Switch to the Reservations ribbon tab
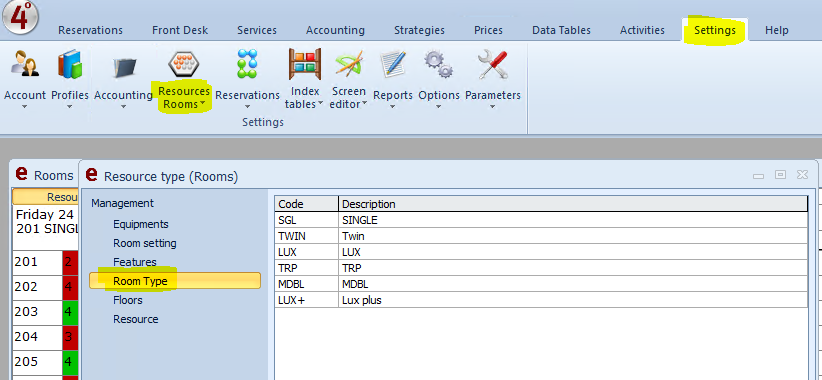 click(x=90, y=30)
